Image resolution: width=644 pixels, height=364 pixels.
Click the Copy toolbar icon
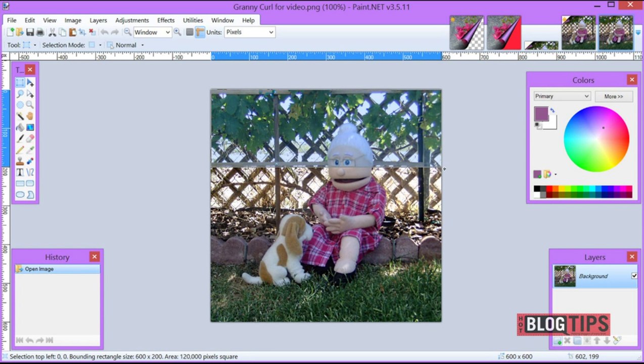point(62,32)
